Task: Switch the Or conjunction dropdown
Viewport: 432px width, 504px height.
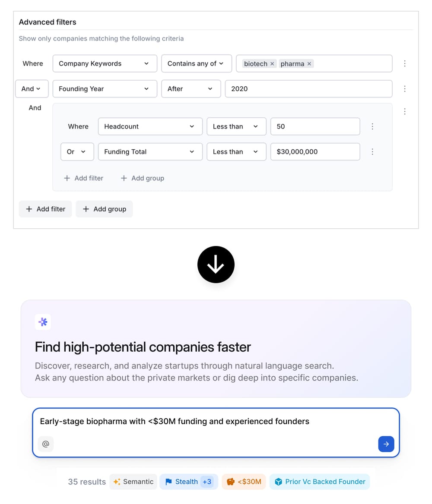Action: point(76,152)
